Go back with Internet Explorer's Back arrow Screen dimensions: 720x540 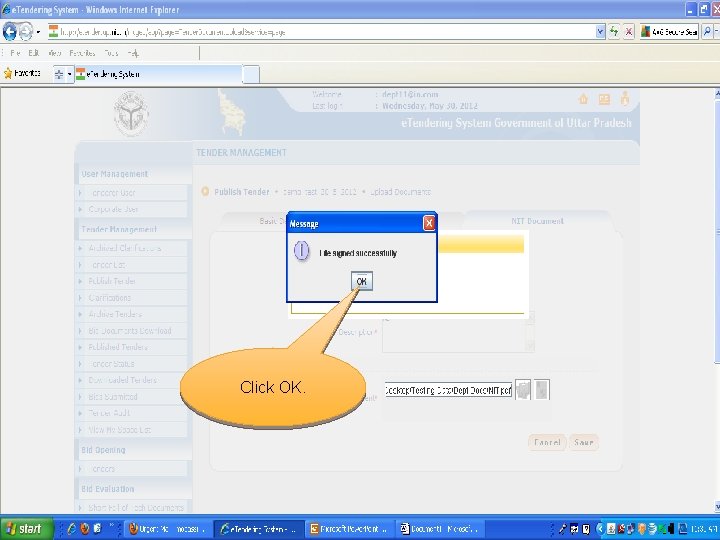10,32
